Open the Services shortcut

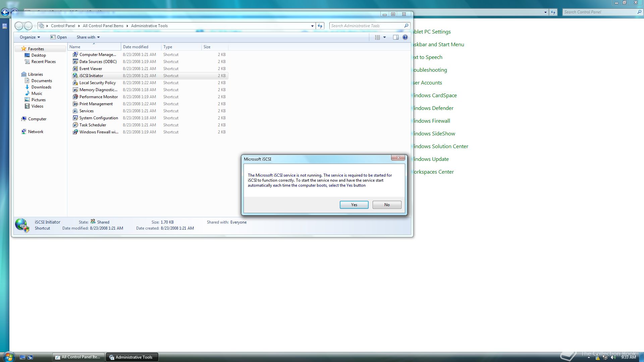coord(87,111)
